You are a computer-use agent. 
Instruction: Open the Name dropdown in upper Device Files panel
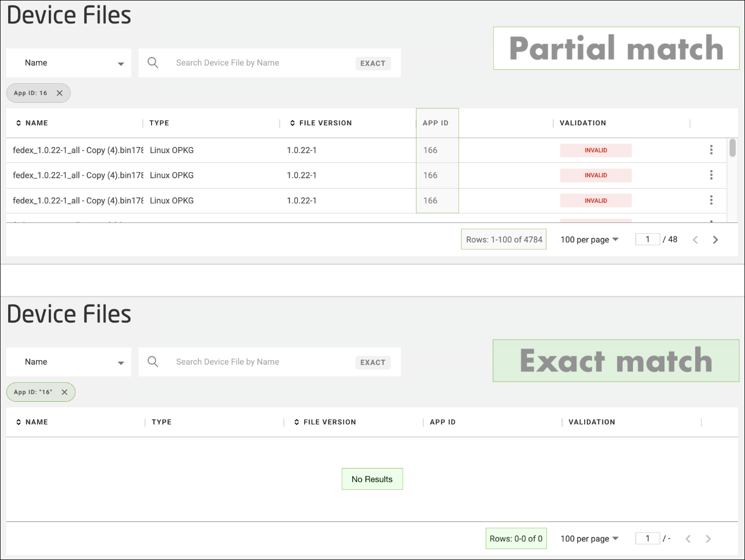pos(69,63)
